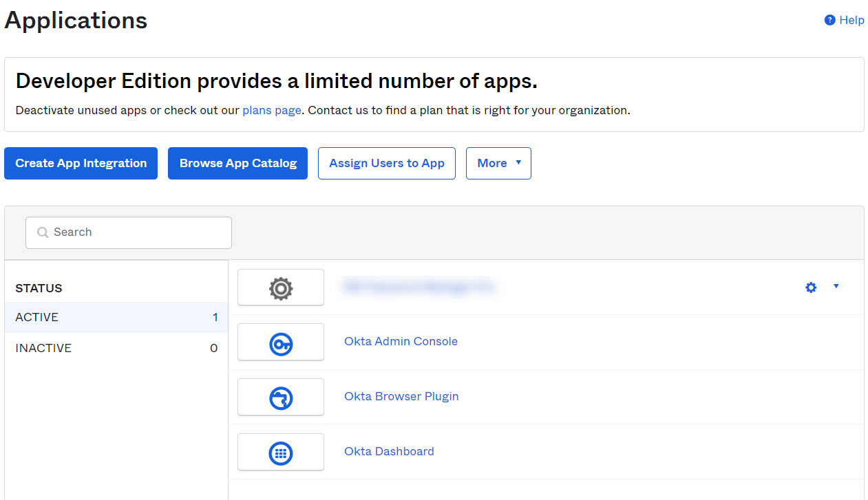The image size is (868, 500).
Task: Click Create App Integration button
Action: click(81, 163)
